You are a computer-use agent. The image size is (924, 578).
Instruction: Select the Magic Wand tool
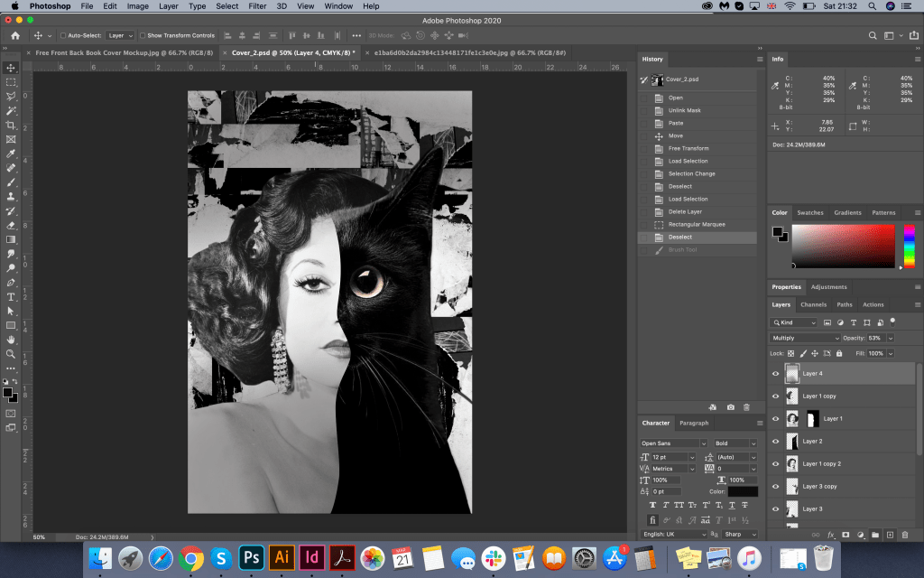pos(11,110)
